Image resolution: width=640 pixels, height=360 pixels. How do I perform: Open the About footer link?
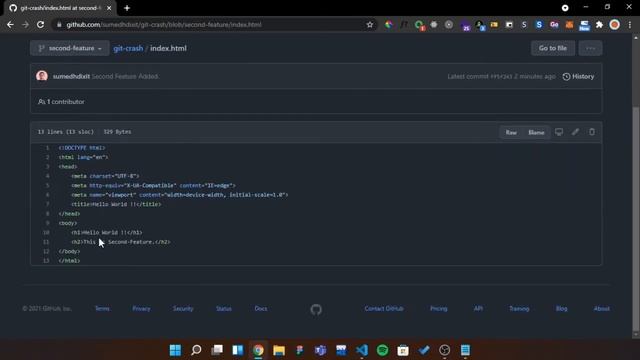(x=602, y=309)
